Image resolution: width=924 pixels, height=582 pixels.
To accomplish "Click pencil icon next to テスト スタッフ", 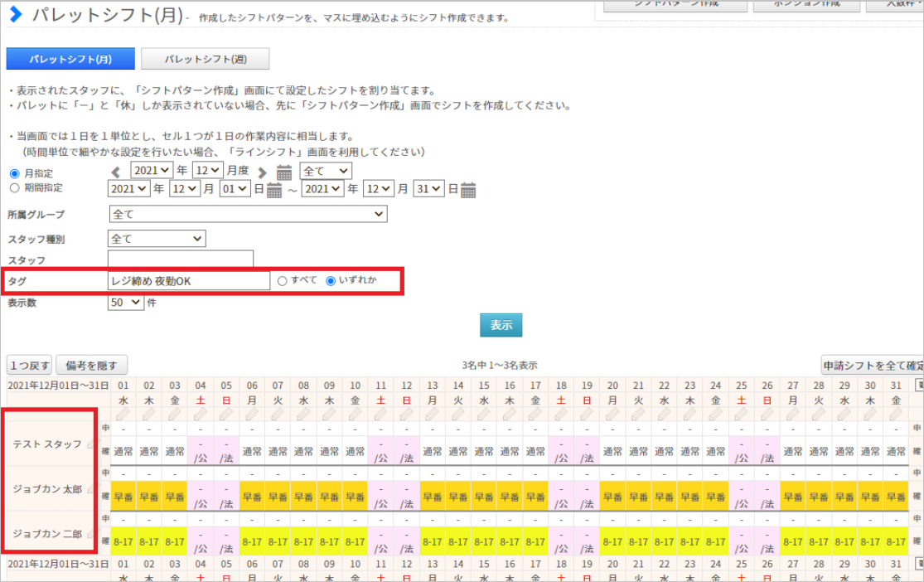I will (91, 444).
